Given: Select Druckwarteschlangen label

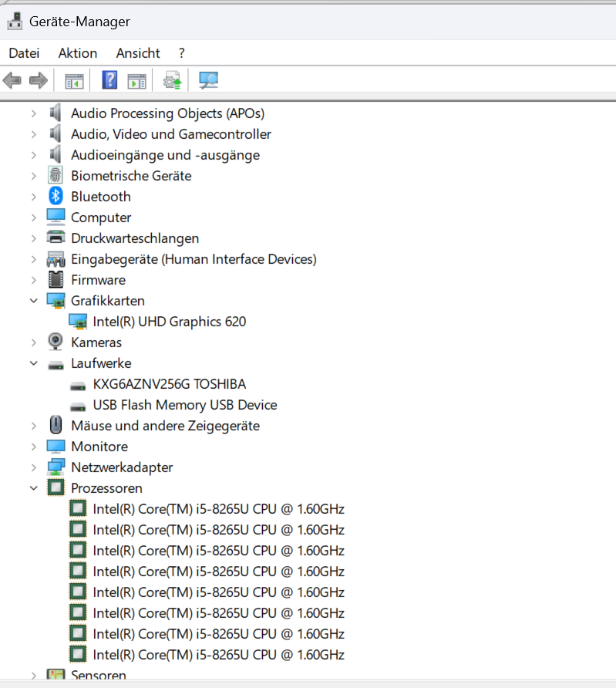Looking at the screenshot, I should (x=135, y=238).
